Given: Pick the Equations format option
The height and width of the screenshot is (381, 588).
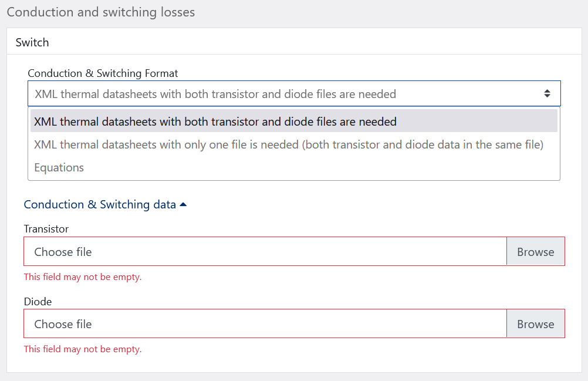Looking at the screenshot, I should 59,167.
